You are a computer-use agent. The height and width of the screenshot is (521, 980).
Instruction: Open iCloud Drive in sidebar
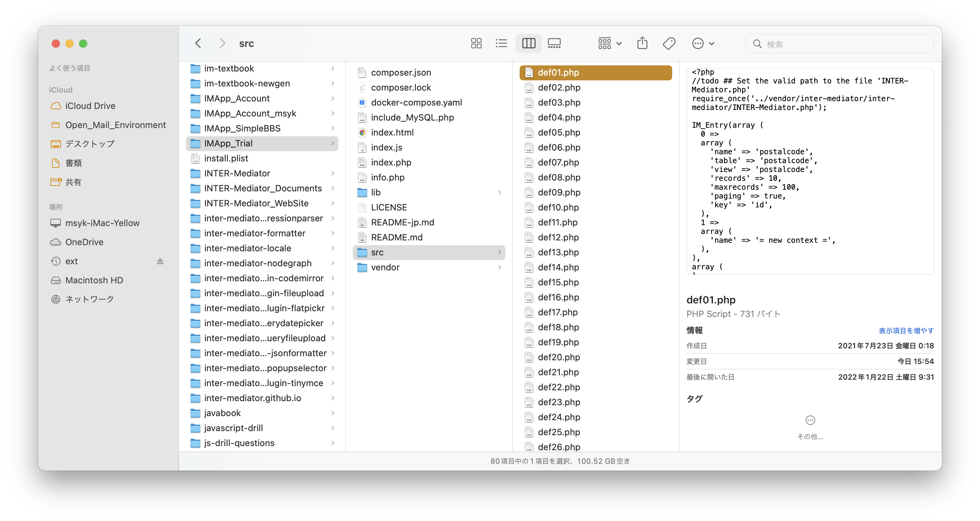click(90, 106)
